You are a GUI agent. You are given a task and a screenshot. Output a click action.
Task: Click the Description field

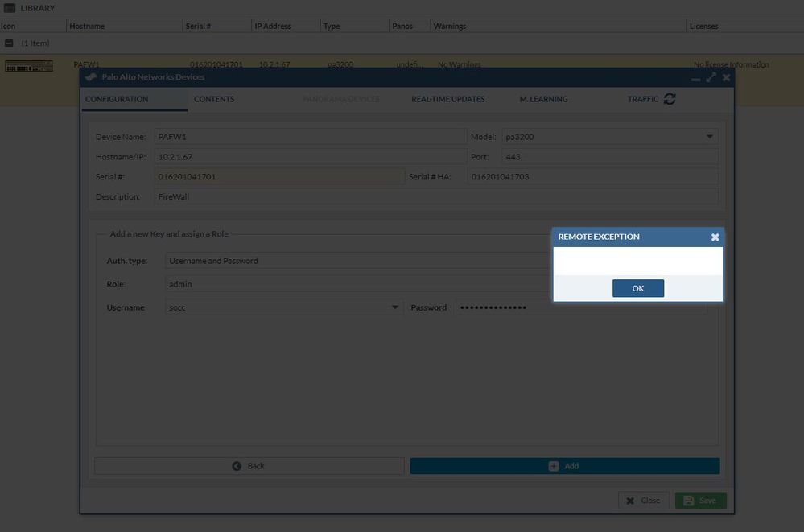pos(436,197)
